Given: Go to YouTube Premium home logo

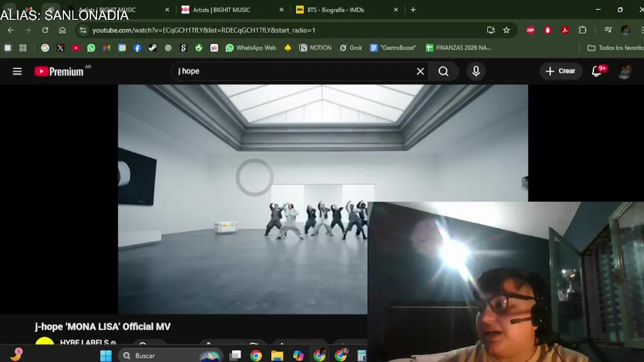Looking at the screenshot, I should click(x=59, y=71).
